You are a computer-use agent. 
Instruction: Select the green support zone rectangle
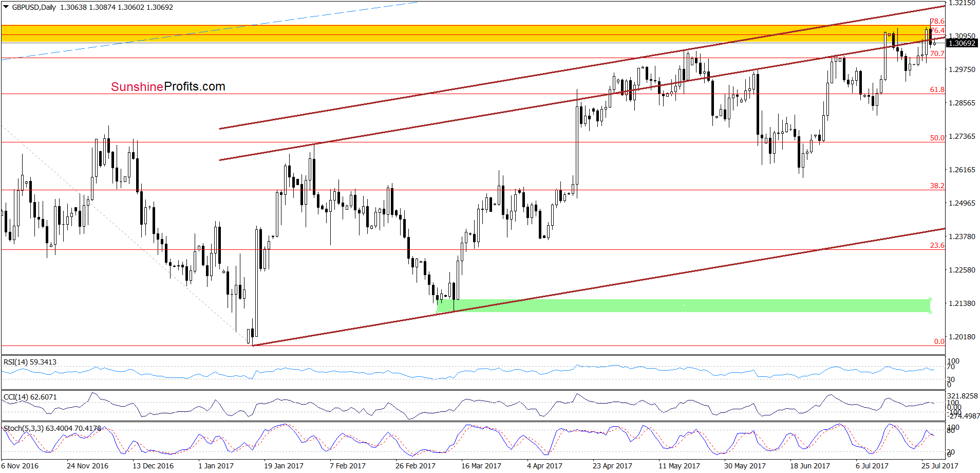click(683, 305)
